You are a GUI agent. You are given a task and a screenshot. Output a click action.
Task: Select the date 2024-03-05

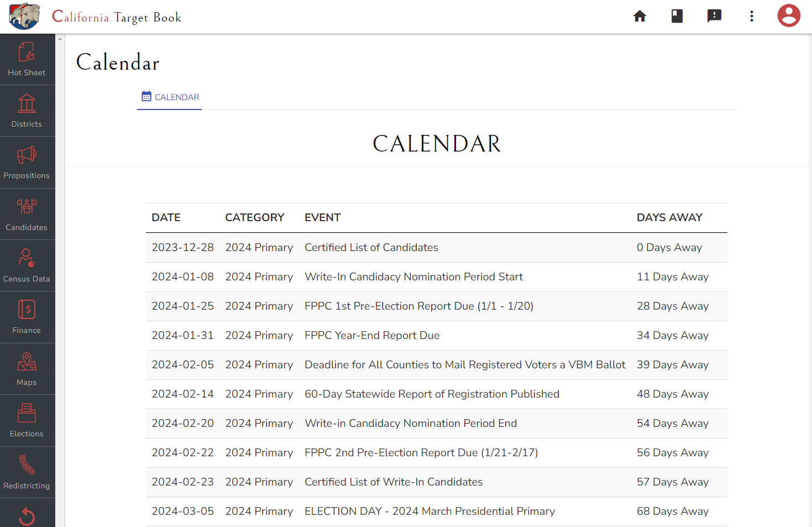183,512
